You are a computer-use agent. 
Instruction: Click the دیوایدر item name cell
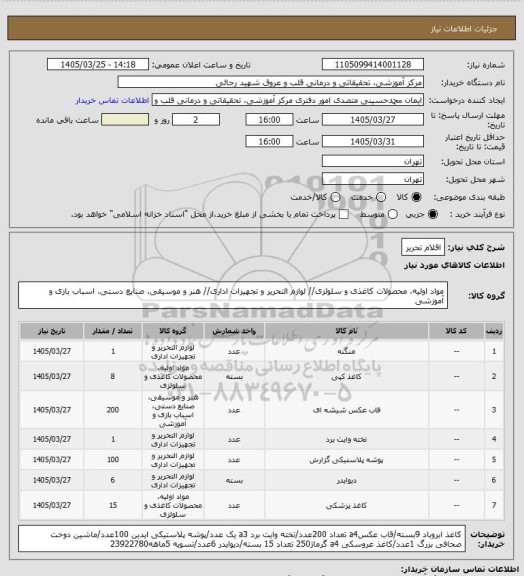(346, 480)
